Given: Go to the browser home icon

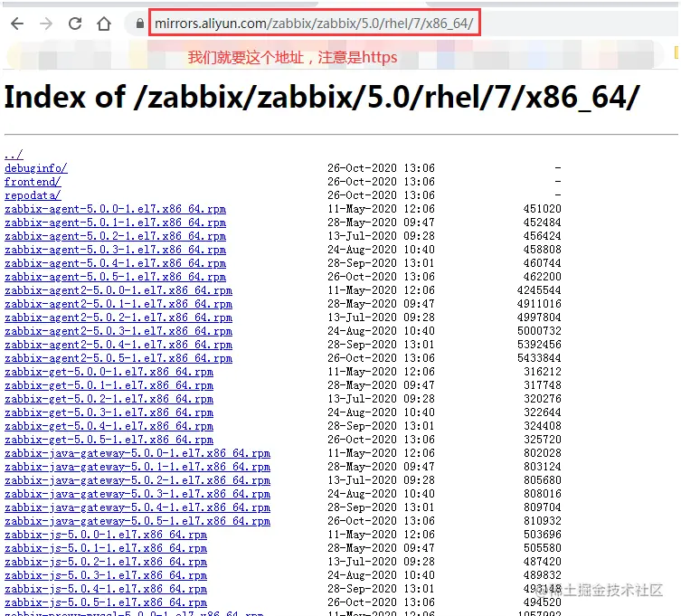Looking at the screenshot, I should (104, 24).
